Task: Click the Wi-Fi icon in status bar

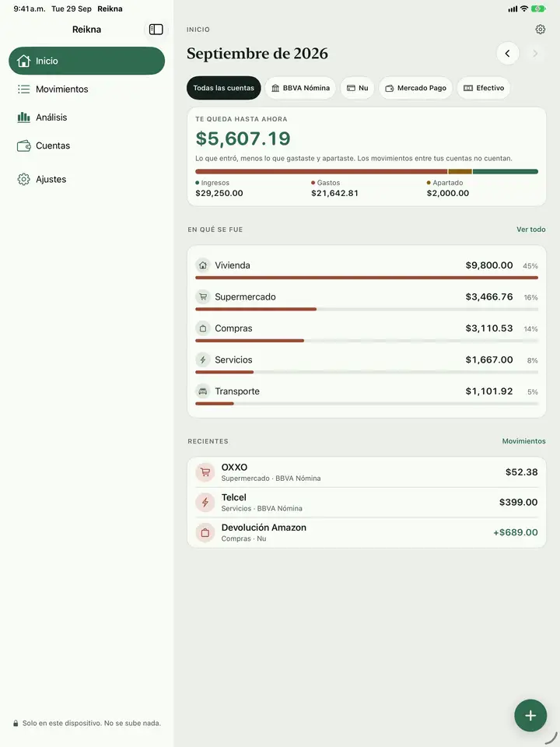Action: click(523, 9)
